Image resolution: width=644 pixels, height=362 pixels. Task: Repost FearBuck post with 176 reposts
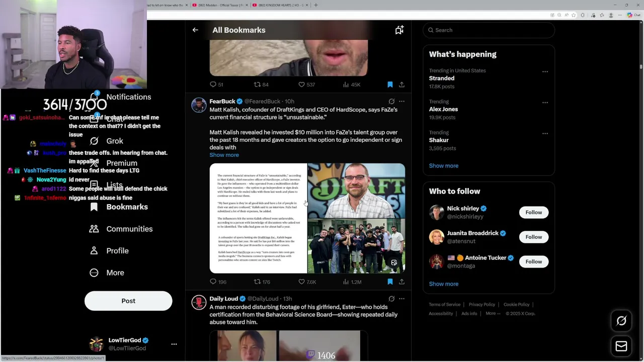[x=262, y=282]
